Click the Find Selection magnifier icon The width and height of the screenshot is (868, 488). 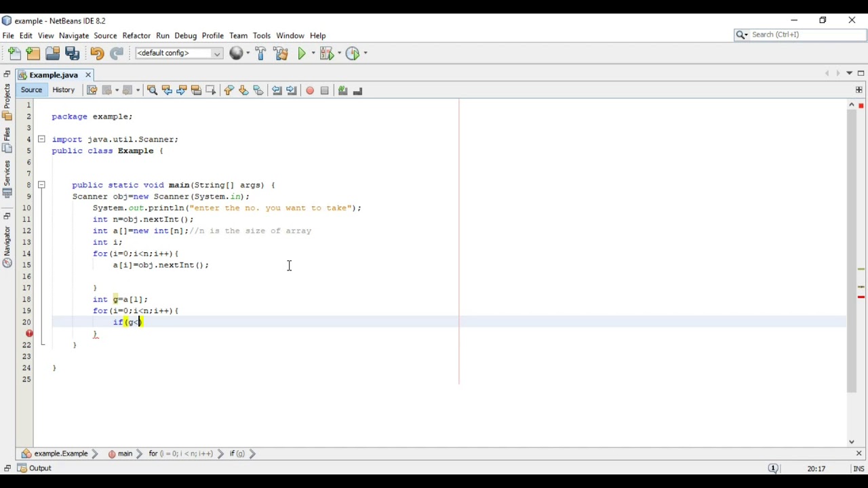tap(152, 90)
